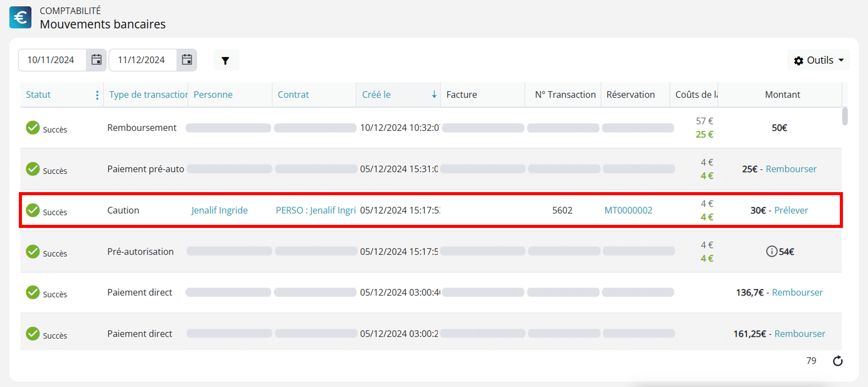
Task: Click the start date field 10/11/2024
Action: tap(53, 60)
